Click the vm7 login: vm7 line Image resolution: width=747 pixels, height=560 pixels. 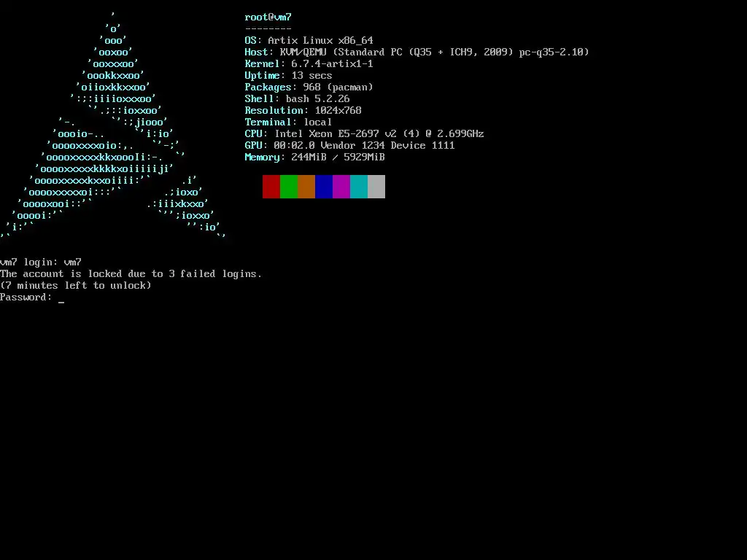coord(41,262)
